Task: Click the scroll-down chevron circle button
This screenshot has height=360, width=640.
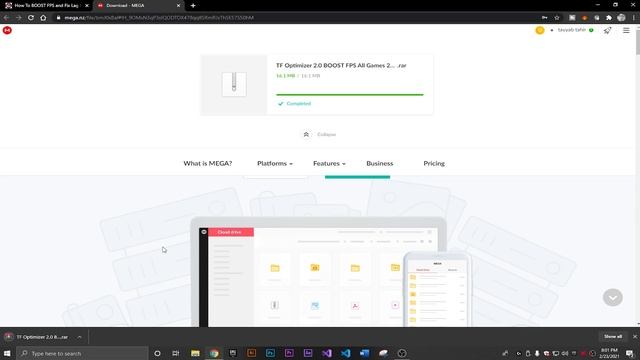Action: click(x=613, y=298)
